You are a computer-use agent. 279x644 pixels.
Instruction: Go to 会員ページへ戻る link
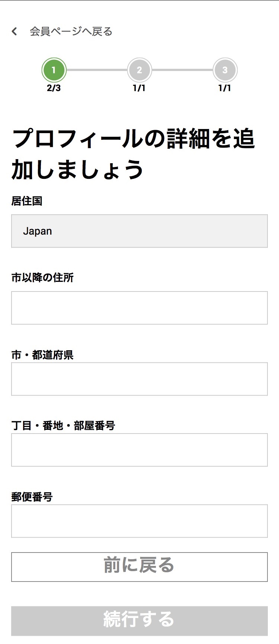click(x=71, y=32)
